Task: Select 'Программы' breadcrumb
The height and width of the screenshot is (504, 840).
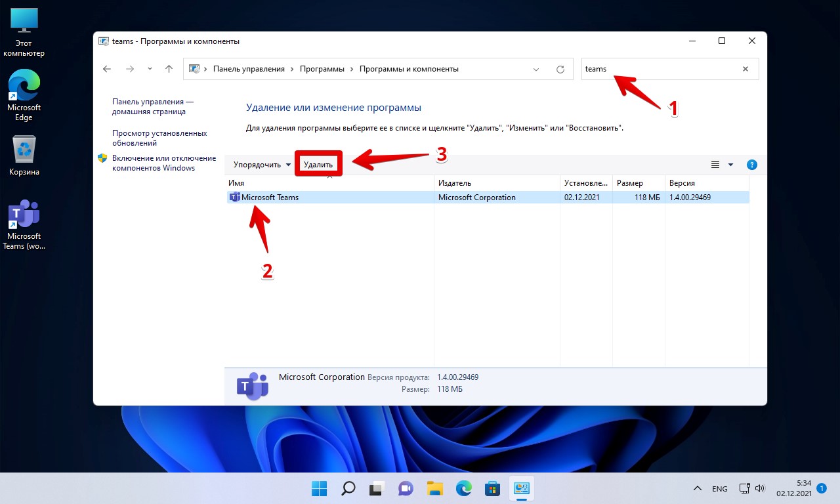Action: pos(322,69)
